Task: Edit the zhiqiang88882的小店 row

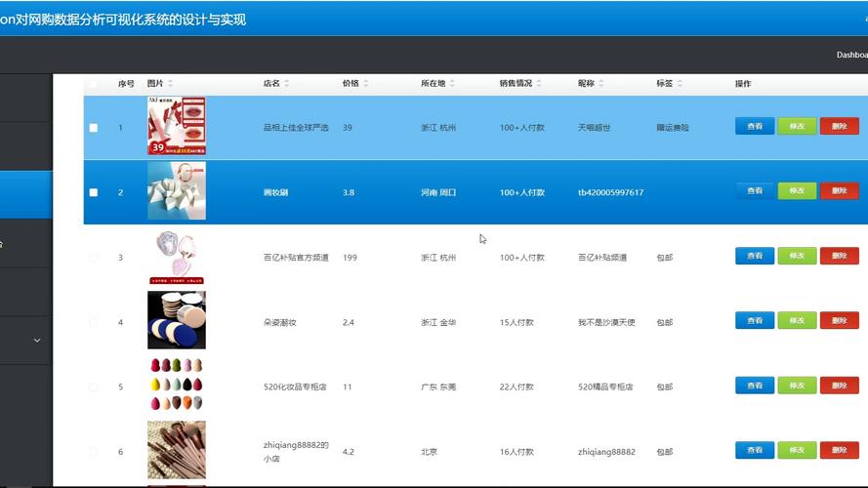Action: pos(797,450)
